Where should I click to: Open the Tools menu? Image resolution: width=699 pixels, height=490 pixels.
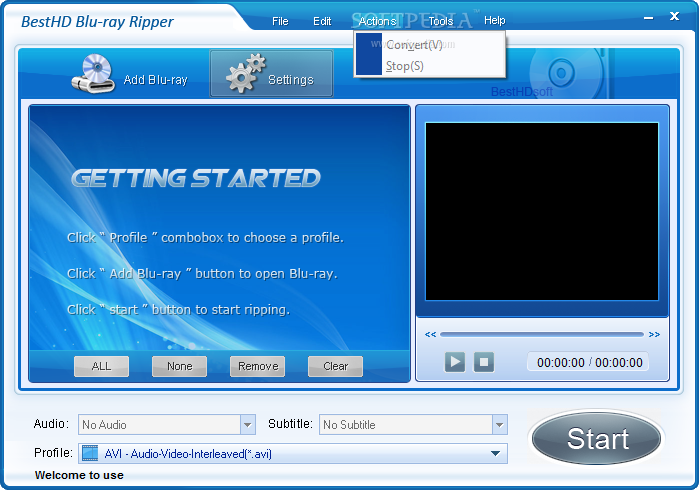coord(440,21)
